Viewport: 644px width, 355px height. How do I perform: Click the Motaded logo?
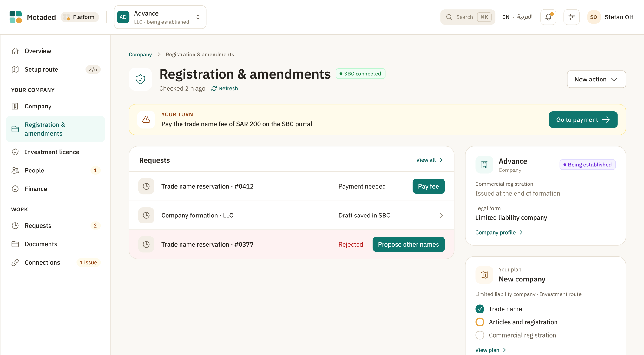16,17
